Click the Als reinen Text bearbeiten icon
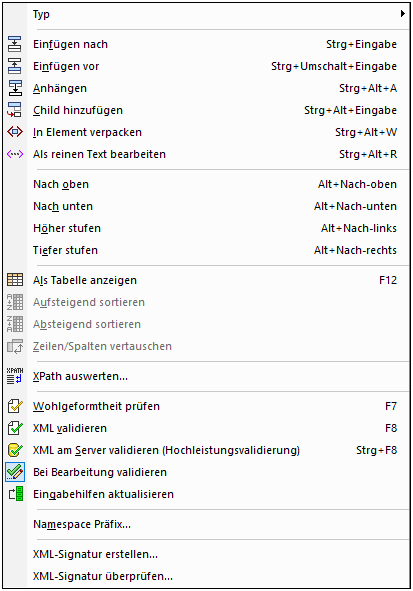The image size is (413, 591). pyautogui.click(x=15, y=154)
